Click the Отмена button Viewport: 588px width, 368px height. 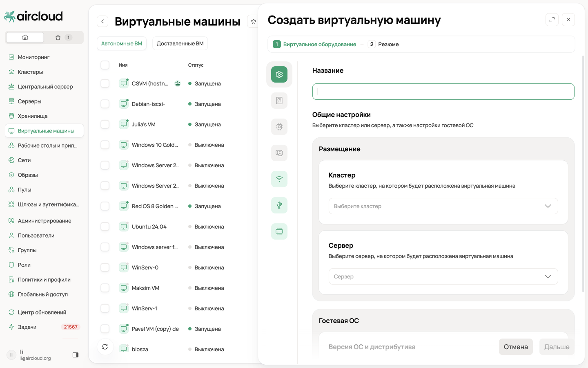[x=516, y=347]
